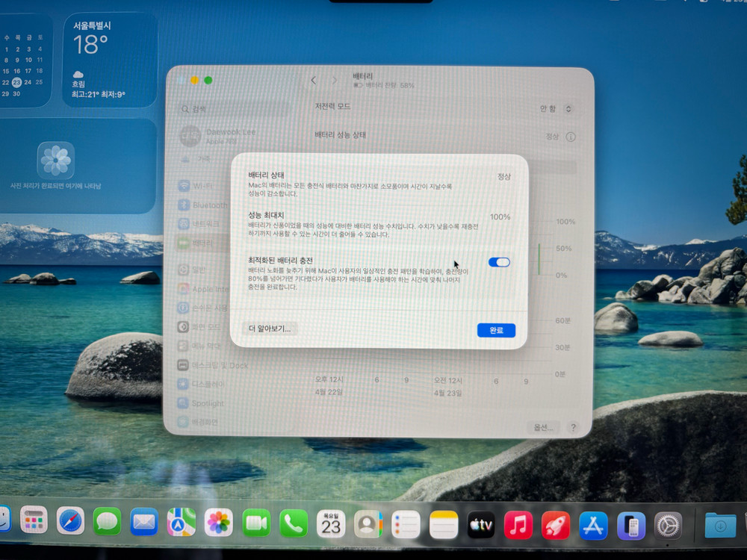Launch Photos app in the Dock

coord(219,522)
